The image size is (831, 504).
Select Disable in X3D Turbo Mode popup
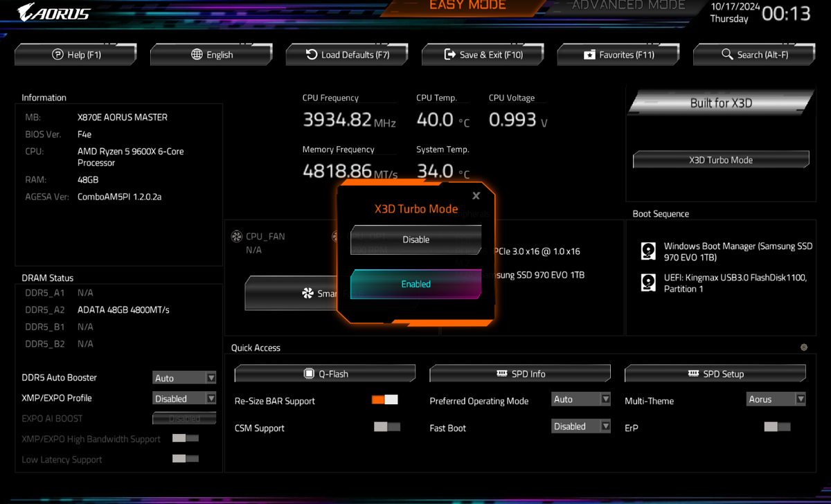click(x=416, y=240)
